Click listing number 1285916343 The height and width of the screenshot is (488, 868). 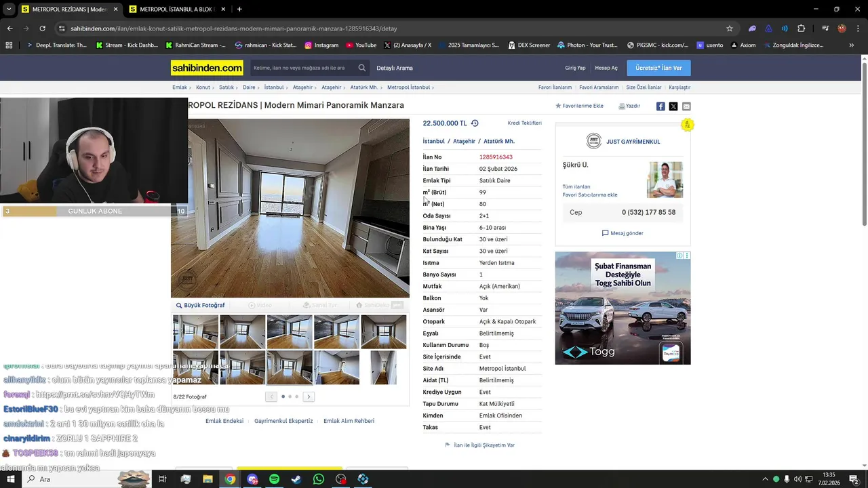[x=496, y=157]
